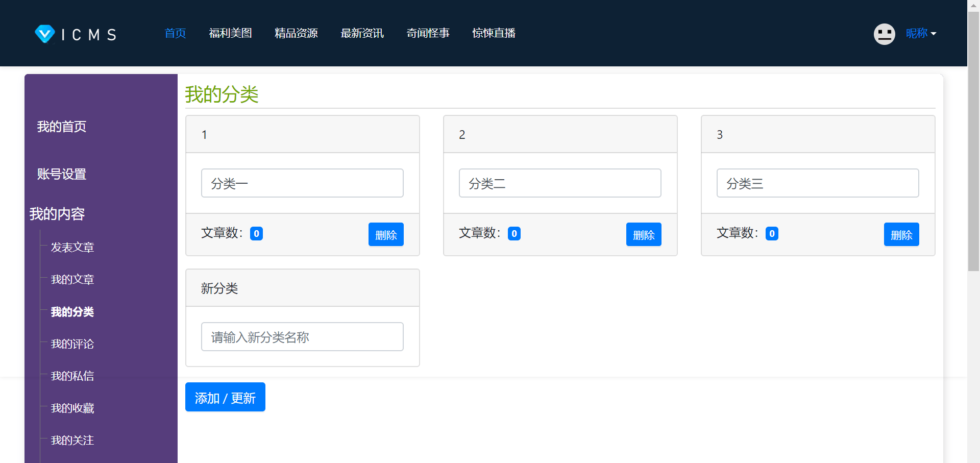The image size is (980, 463).
Task: Open 发表文章 in the sidebar tree
Action: click(72, 248)
